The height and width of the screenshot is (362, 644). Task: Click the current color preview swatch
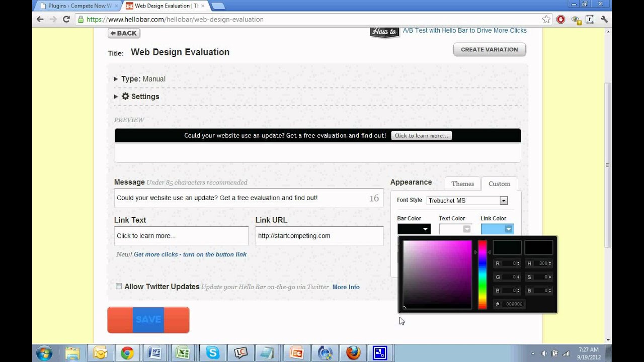click(x=539, y=247)
